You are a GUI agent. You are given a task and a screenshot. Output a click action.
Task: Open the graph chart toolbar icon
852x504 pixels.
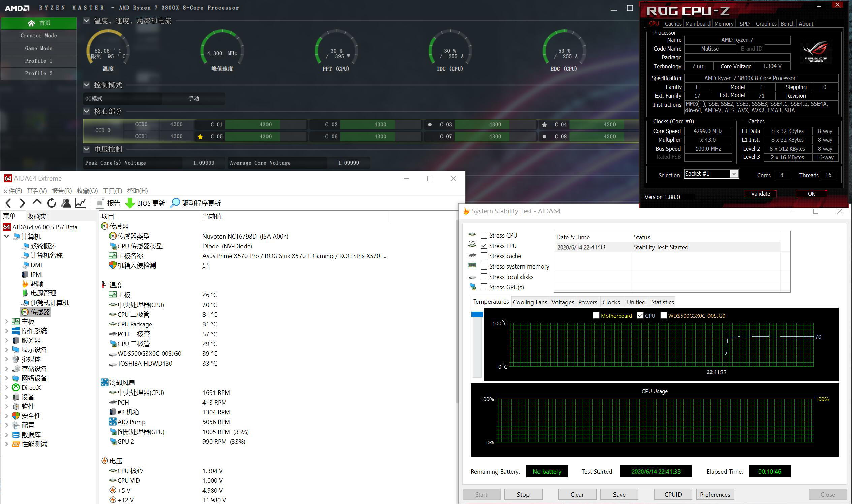(x=81, y=203)
